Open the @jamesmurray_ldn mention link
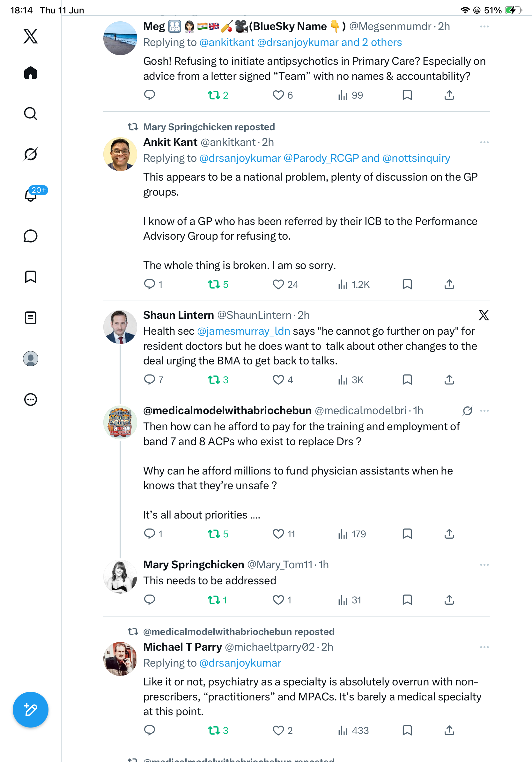Screen dimensions: 532x762 tap(243, 331)
